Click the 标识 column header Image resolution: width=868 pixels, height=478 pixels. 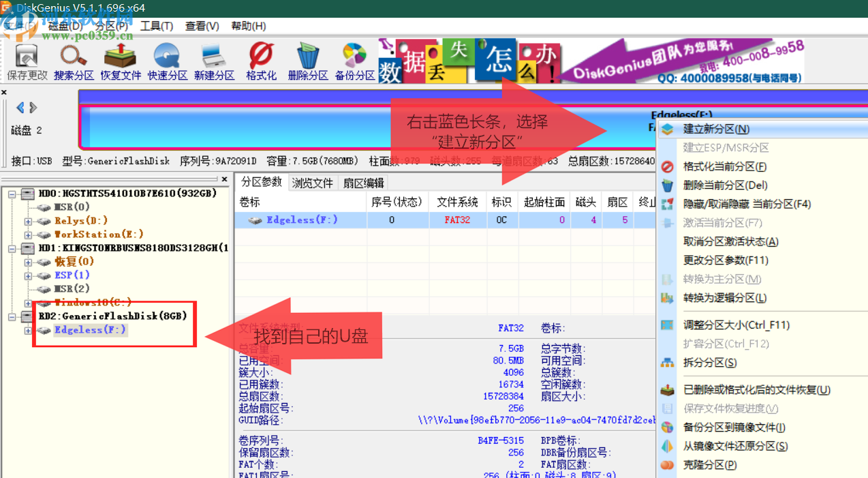click(x=501, y=203)
